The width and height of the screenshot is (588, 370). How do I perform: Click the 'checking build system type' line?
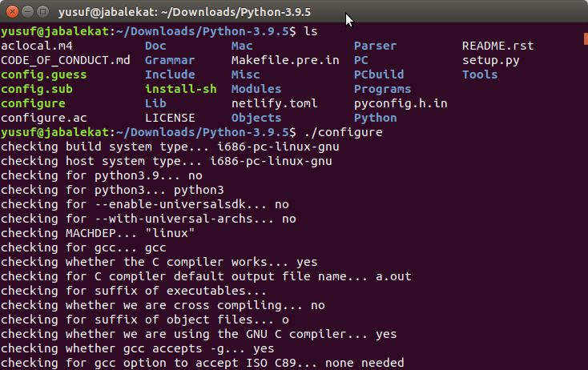coord(170,147)
